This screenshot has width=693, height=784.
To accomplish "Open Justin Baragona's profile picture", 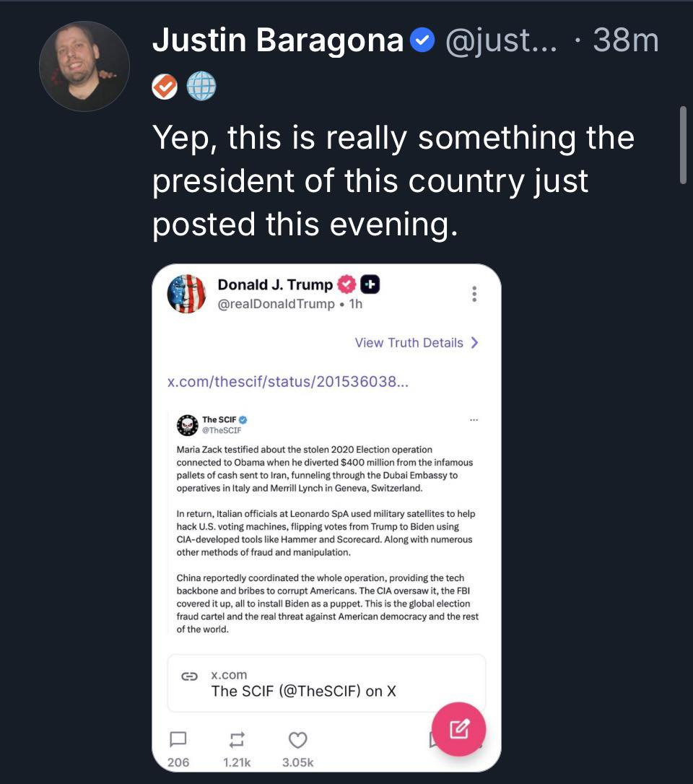I will click(x=84, y=66).
